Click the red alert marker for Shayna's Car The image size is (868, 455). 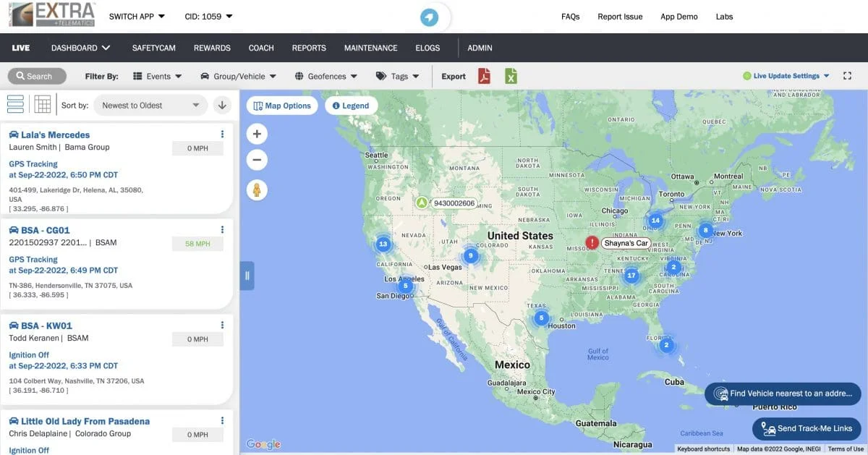pos(592,243)
